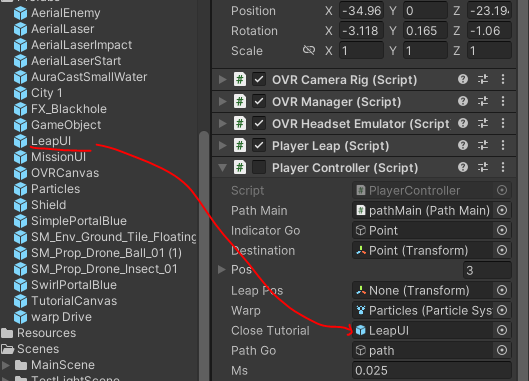This screenshot has height=381, width=529.
Task: Click object picker for Indicator Go field
Action: [x=502, y=230]
